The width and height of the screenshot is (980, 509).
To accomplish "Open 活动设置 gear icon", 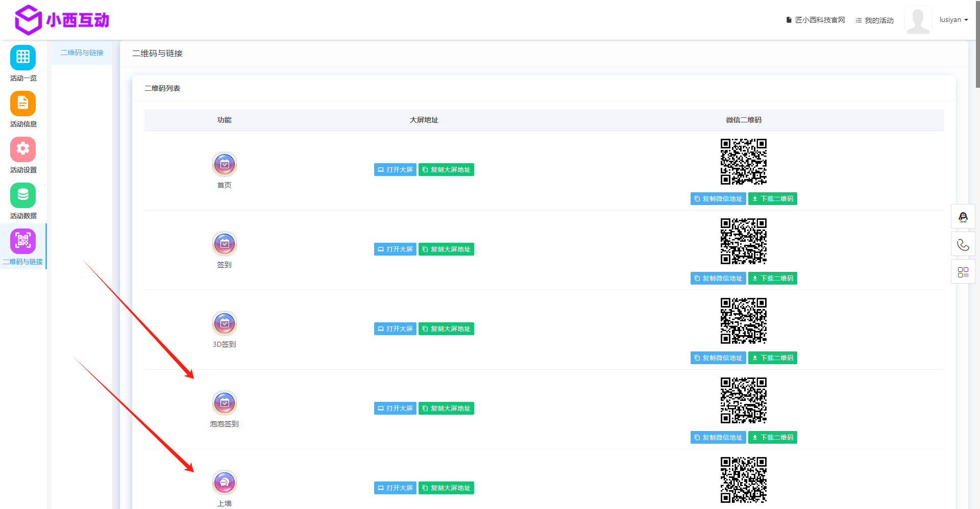I will point(23,149).
